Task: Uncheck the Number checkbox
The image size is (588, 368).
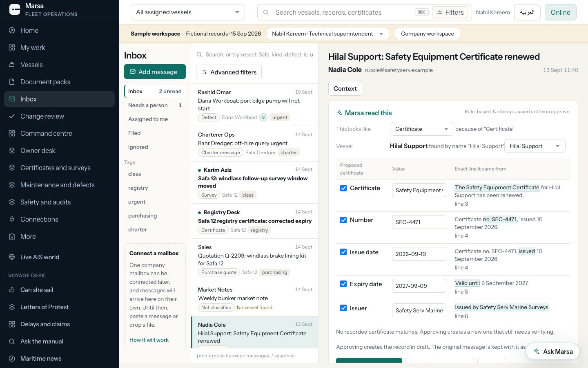Action: (x=343, y=220)
